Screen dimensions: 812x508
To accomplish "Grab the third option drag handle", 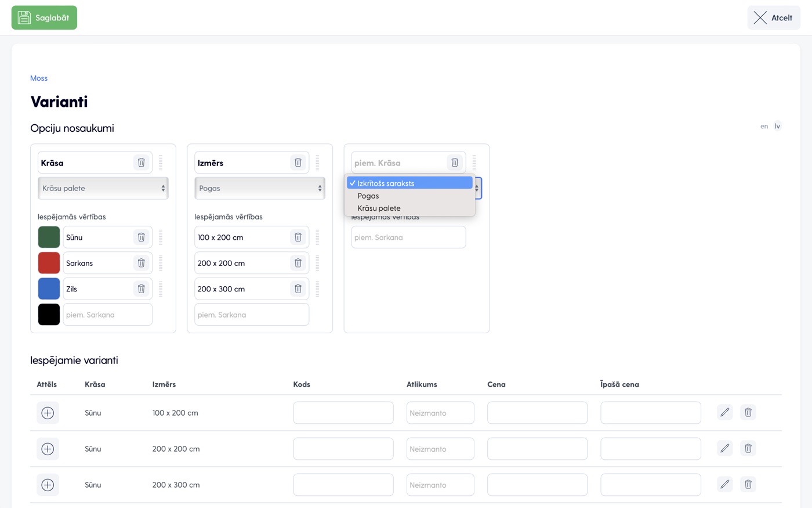I will 474,163.
